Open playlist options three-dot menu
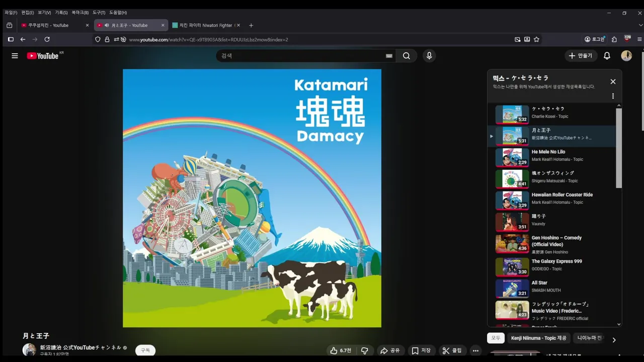This screenshot has width=644, height=362. (613, 96)
